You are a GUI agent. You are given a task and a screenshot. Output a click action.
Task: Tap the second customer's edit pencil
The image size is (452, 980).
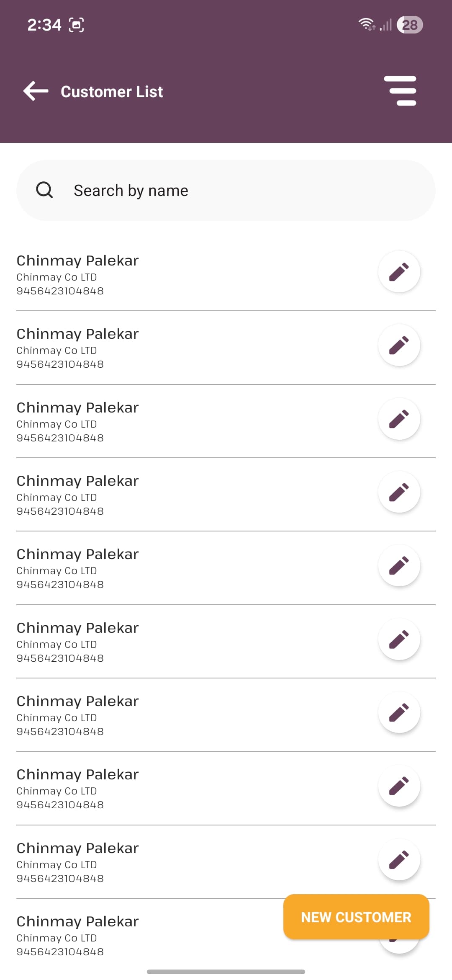(x=399, y=345)
